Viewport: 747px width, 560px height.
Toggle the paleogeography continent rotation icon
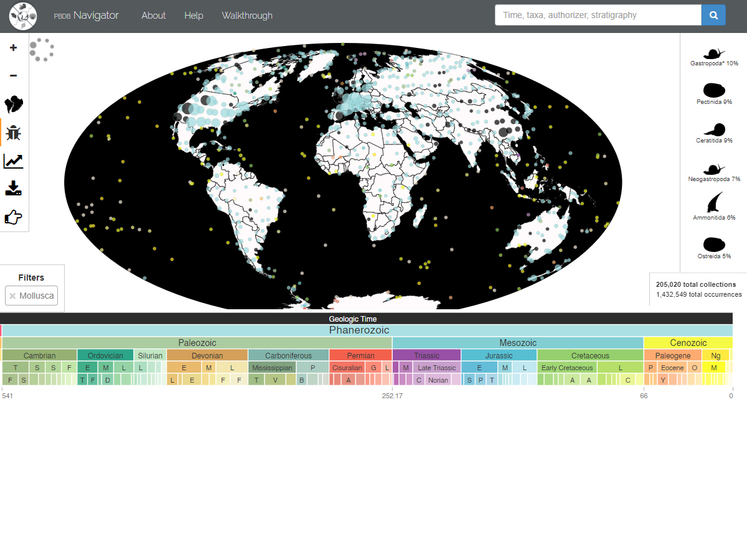click(x=14, y=104)
